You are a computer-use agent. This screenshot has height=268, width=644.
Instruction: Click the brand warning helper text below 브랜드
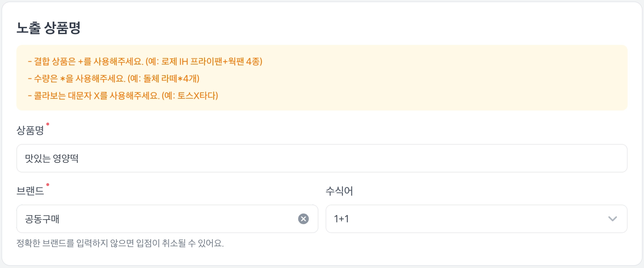click(120, 243)
